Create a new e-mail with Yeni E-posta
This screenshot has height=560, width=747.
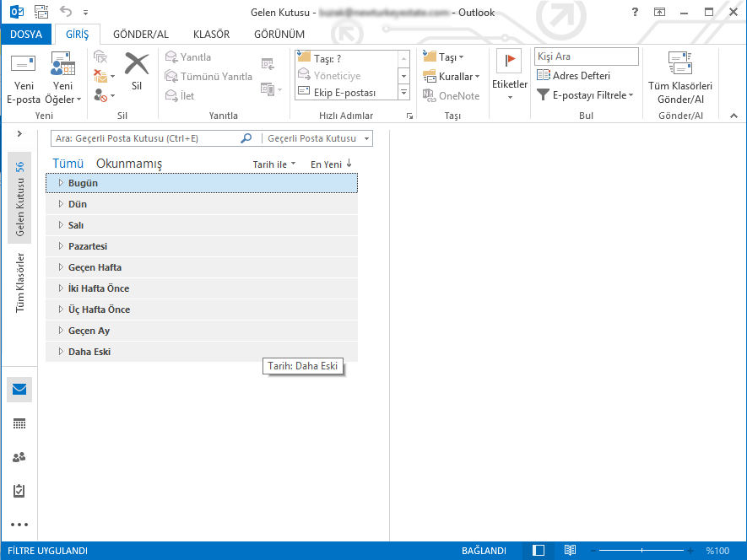tap(23, 78)
